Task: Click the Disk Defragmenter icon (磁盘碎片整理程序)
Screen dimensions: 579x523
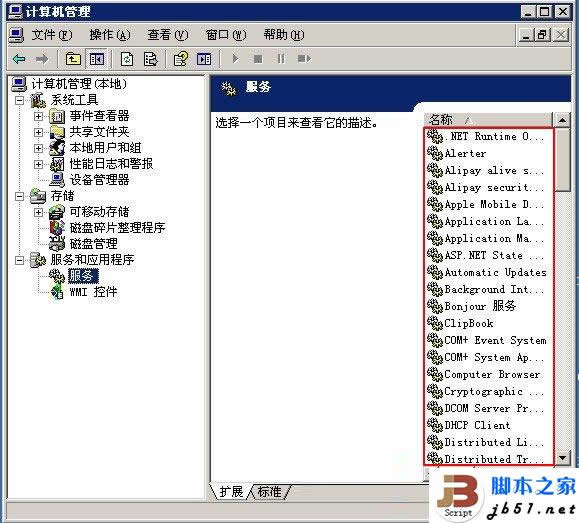Action: coord(57,228)
